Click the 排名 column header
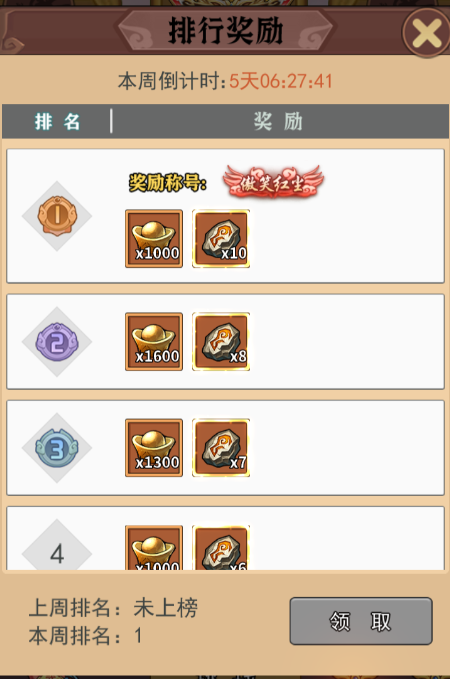Viewport: 450px width, 679px height. click(x=57, y=121)
